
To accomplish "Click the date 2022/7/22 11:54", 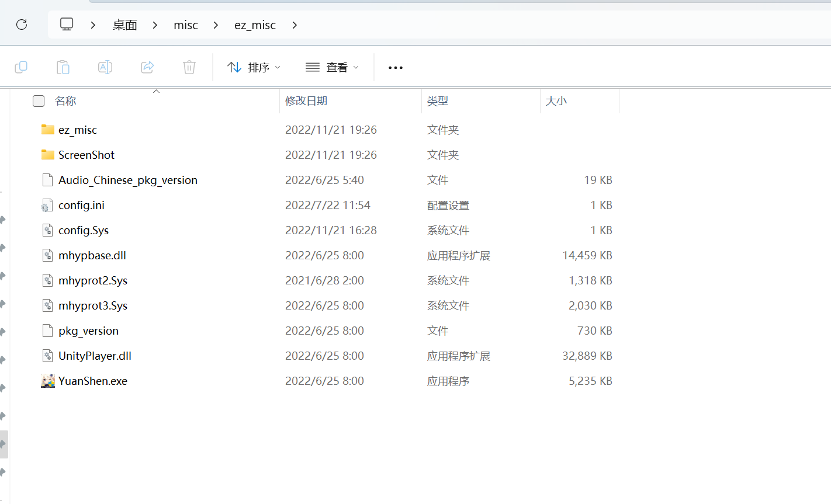I will coord(328,205).
